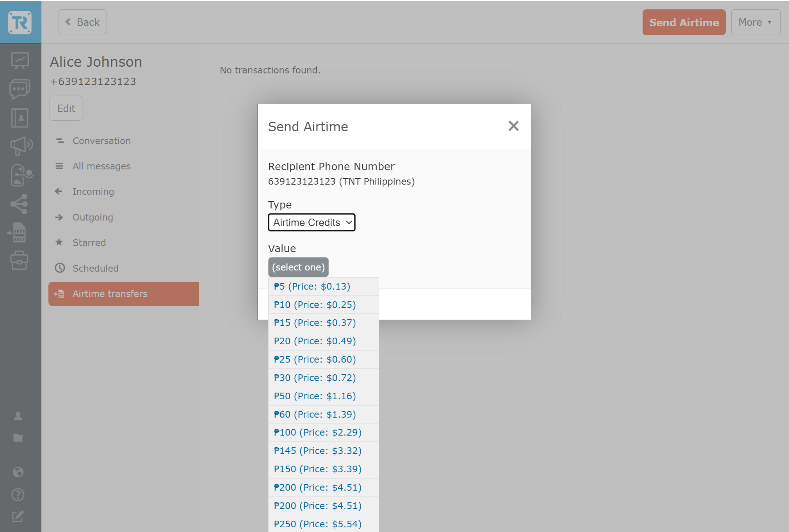This screenshot has height=532, width=789.
Task: Open the user account icon
Action: pos(18,416)
